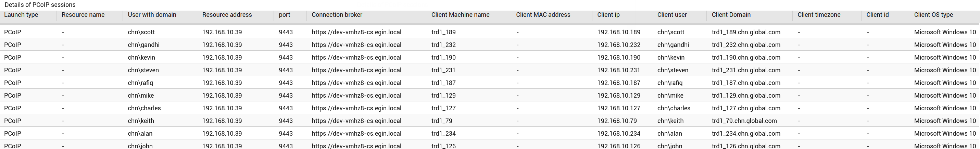Sort by Launch type column header

[21, 15]
